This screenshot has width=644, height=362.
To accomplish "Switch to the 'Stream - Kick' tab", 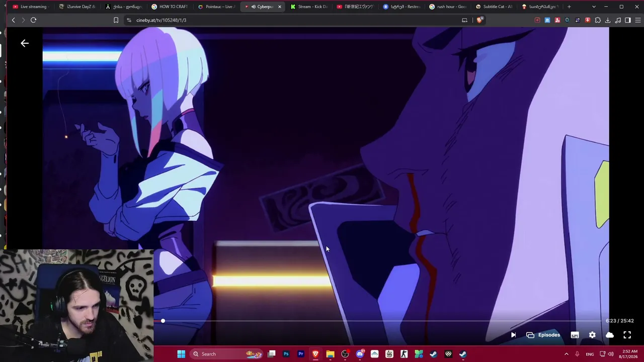I will (309, 7).
